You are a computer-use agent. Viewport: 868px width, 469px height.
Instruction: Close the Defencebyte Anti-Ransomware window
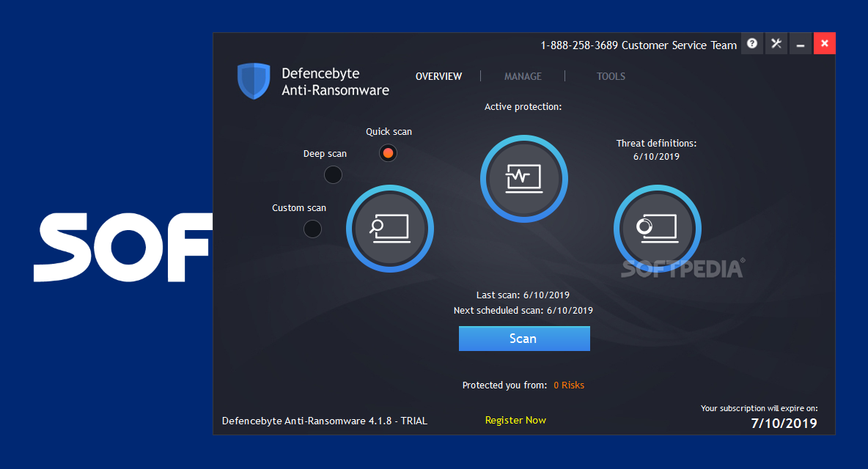(x=825, y=44)
